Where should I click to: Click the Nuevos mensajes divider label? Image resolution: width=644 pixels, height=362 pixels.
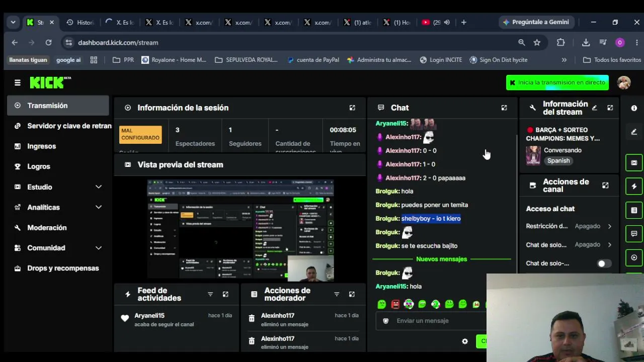click(x=442, y=259)
